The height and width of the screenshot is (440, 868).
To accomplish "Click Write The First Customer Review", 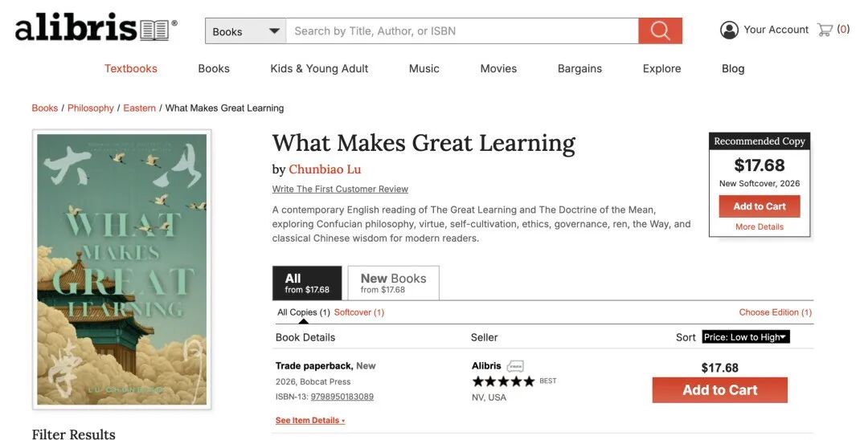I will coord(340,189).
